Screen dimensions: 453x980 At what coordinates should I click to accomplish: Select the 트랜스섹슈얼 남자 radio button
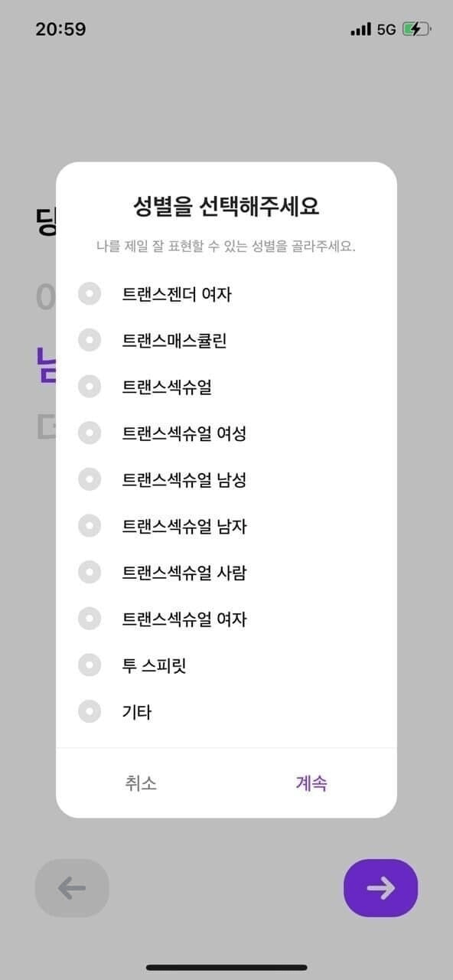pos(90,527)
